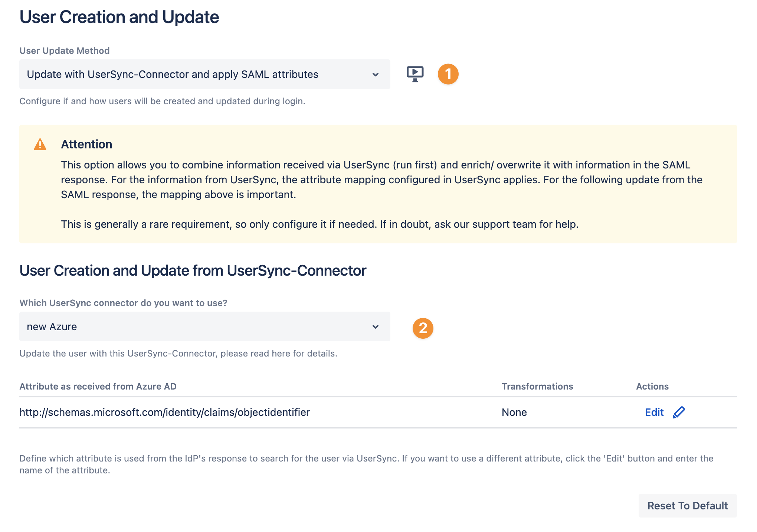Click the Edit link in Actions
The image size is (757, 532).
coord(654,412)
